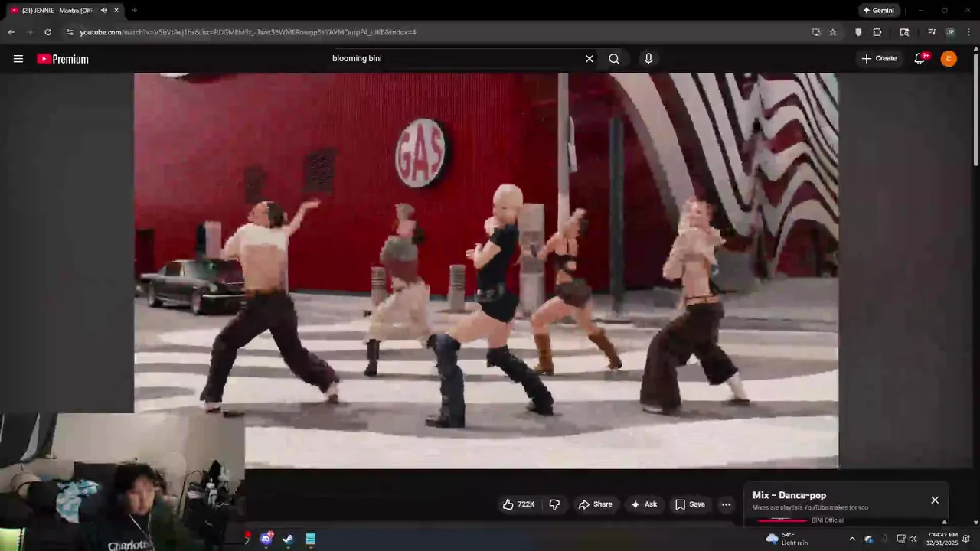This screenshot has height=551, width=980.
Task: Open the tab search lens icon
Action: pos(904,32)
